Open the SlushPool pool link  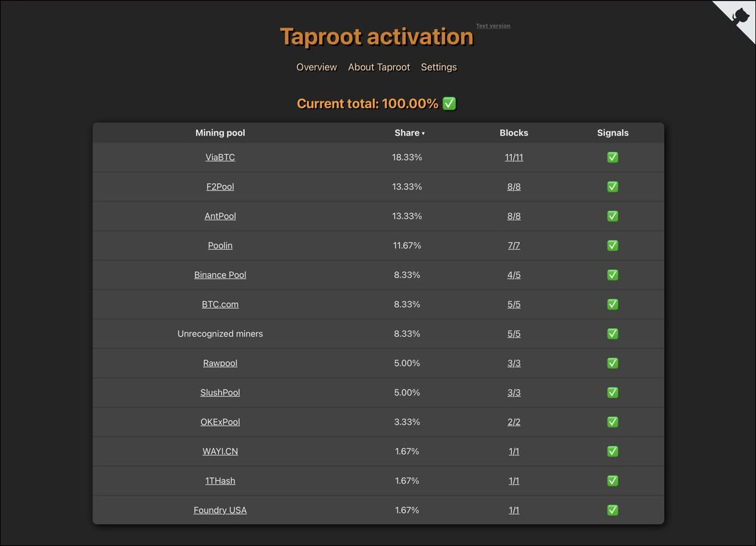tap(220, 392)
